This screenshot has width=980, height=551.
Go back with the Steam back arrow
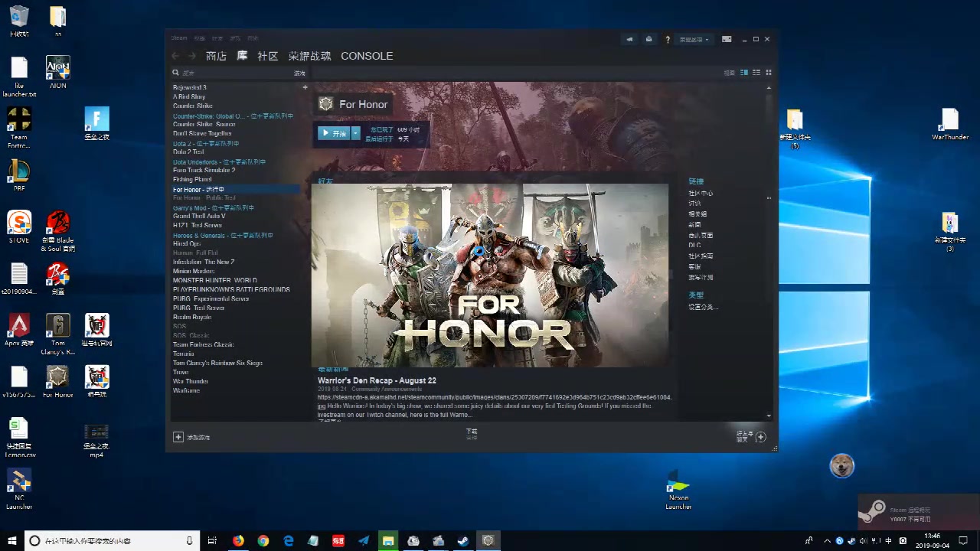(175, 56)
